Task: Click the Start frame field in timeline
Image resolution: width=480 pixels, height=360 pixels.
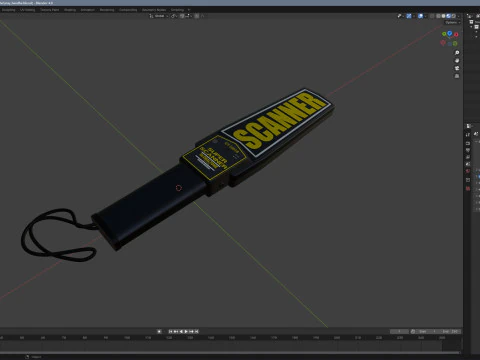Action: pyautogui.click(x=427, y=331)
